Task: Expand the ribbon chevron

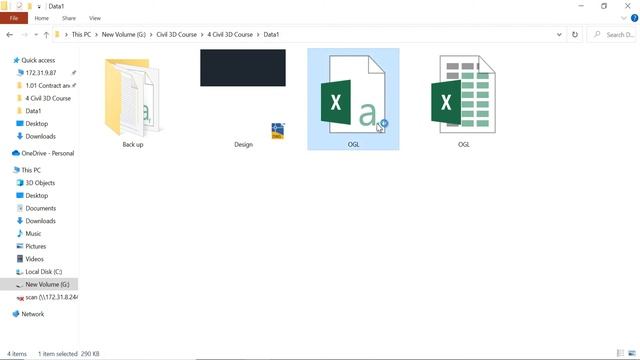Action: (x=623, y=18)
